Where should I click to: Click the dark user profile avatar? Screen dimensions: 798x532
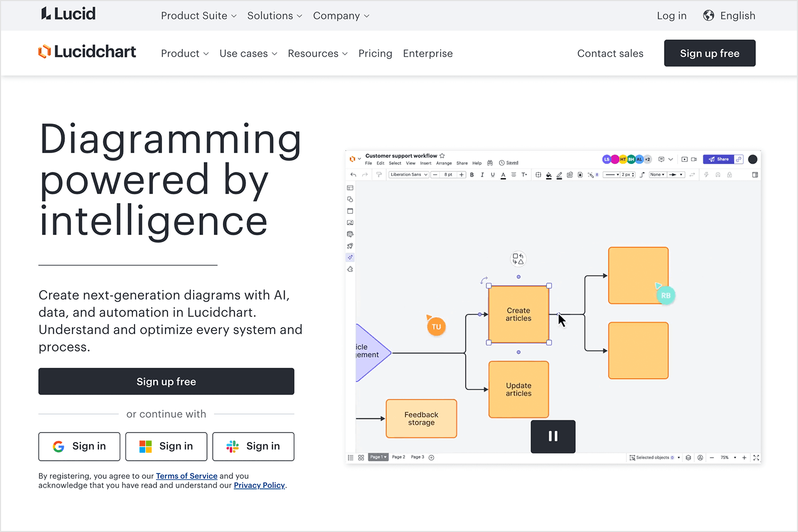click(x=753, y=159)
